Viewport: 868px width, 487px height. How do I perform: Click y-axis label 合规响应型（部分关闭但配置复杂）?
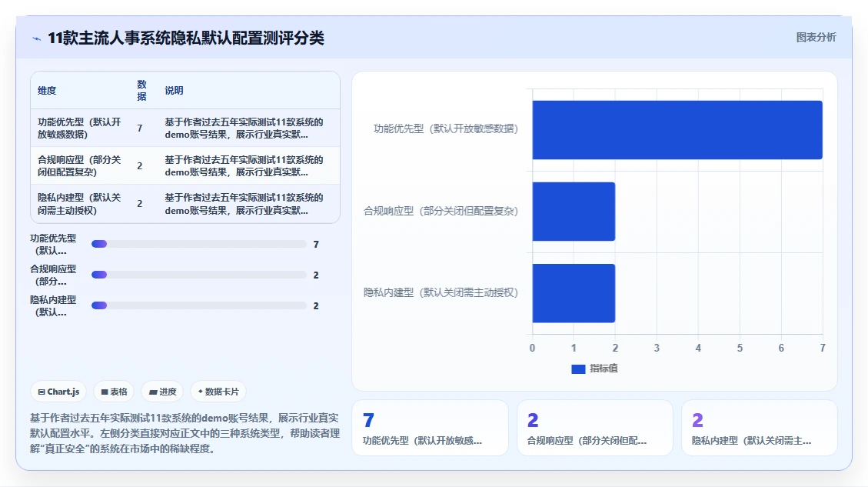tap(441, 211)
